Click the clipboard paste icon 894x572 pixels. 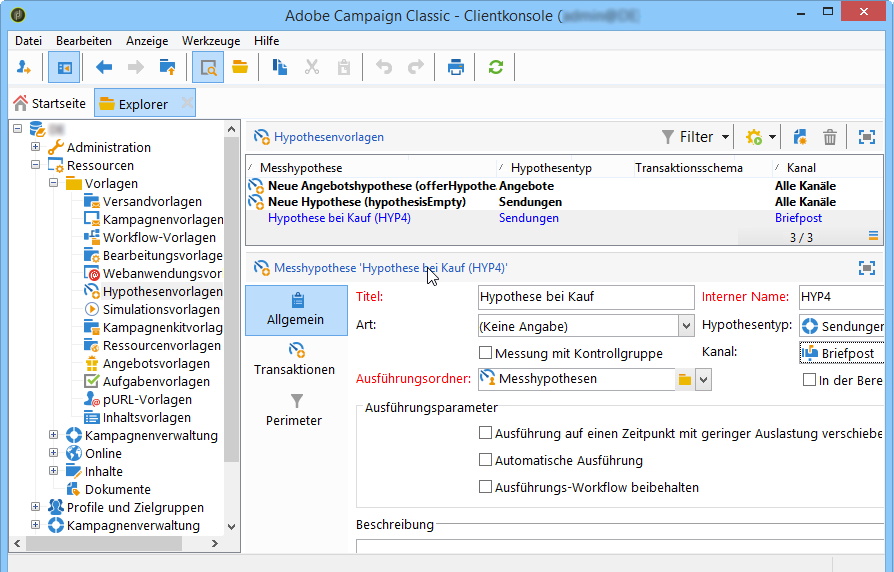pyautogui.click(x=344, y=67)
